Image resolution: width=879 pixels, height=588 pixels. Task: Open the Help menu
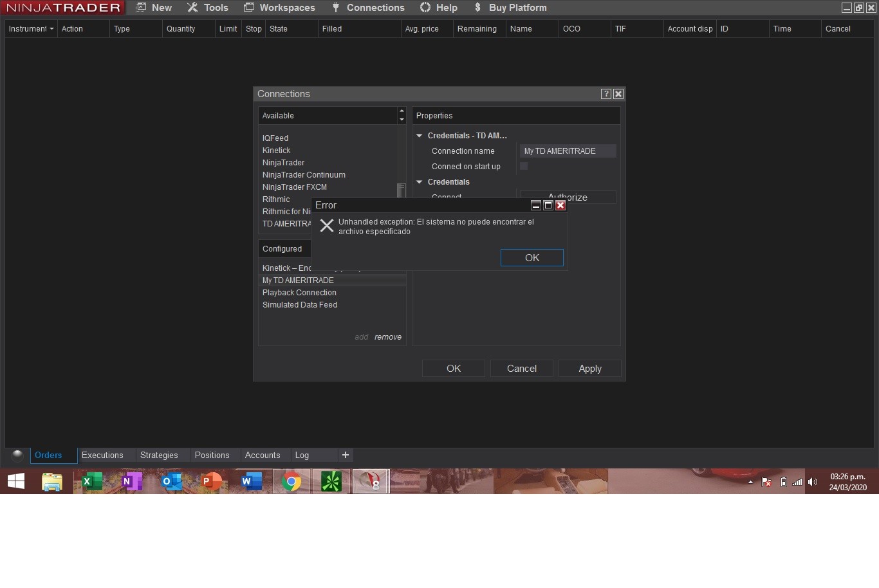(x=439, y=8)
